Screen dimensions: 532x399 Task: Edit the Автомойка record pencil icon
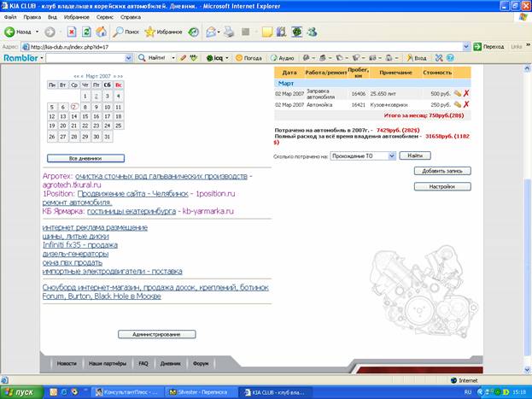(x=457, y=104)
